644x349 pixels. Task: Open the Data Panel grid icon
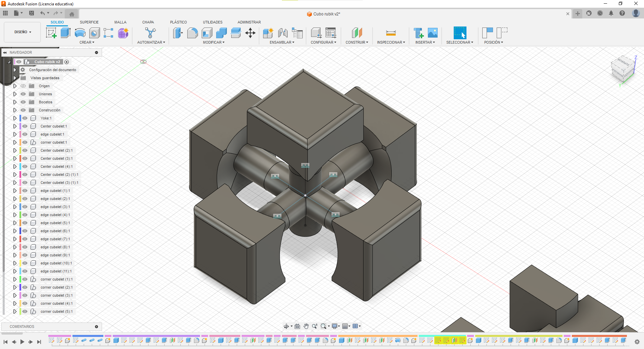[x=5, y=13]
